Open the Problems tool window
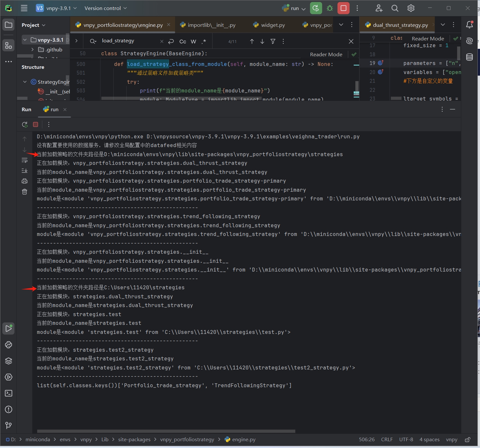480x448 pixels. coord(9,410)
